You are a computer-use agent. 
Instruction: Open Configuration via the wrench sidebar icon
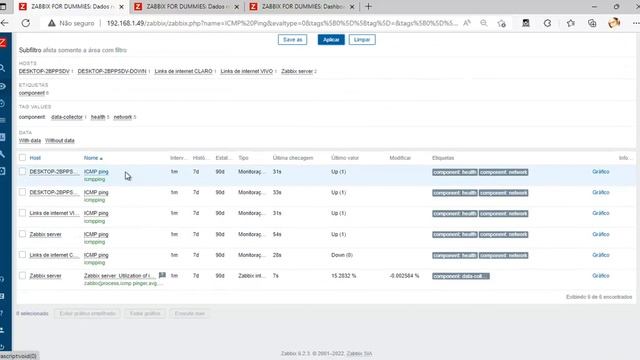[2, 154]
